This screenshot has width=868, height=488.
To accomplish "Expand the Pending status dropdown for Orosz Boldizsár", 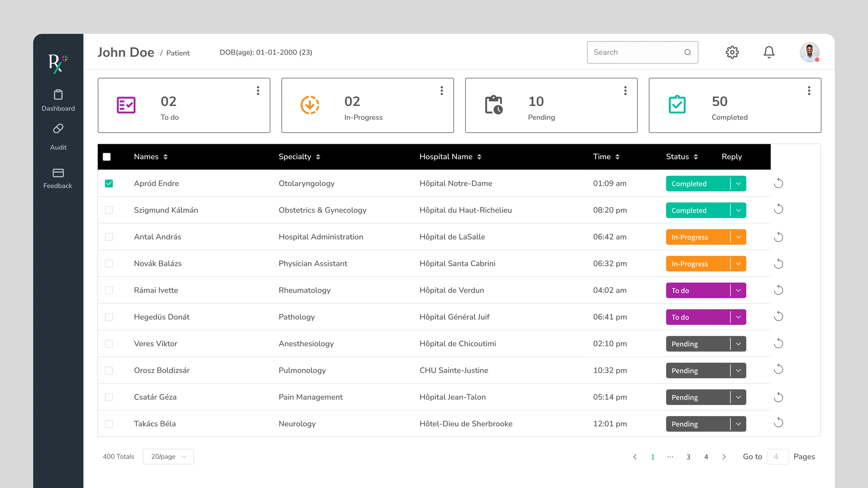I will tap(738, 371).
